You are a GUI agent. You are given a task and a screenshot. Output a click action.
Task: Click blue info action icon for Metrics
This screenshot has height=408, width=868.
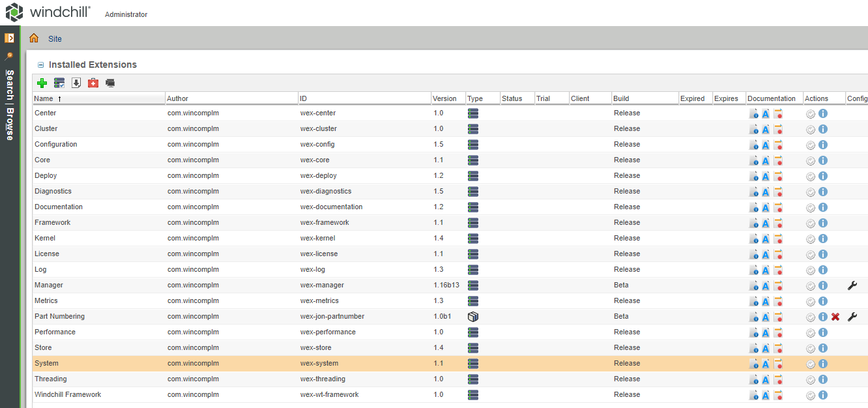coord(823,301)
